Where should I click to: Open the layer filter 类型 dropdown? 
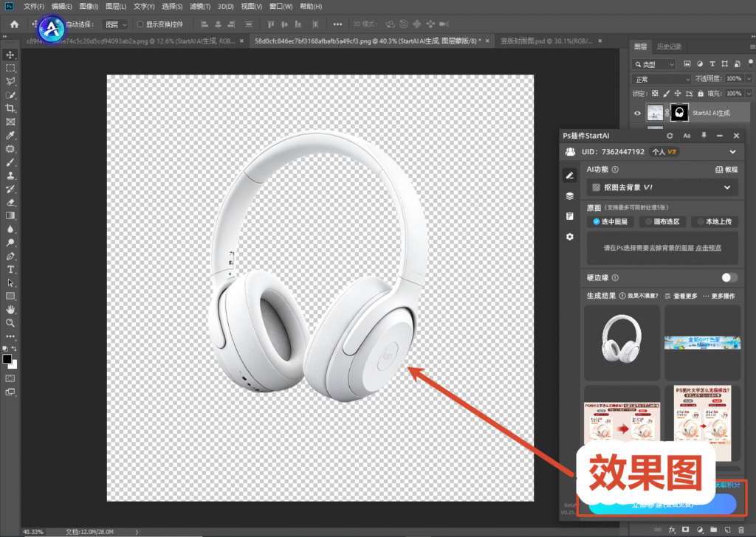[x=654, y=64]
